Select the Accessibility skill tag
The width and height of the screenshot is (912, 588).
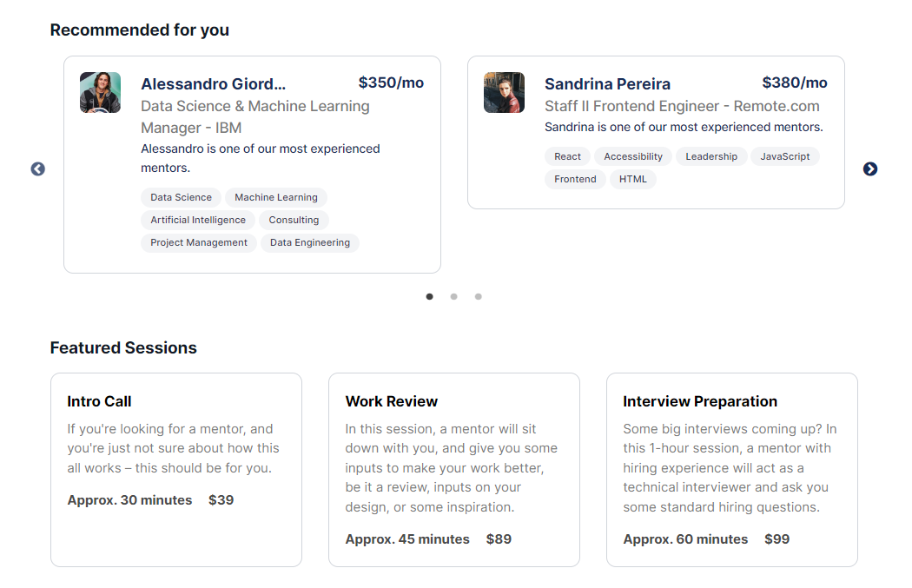633,156
